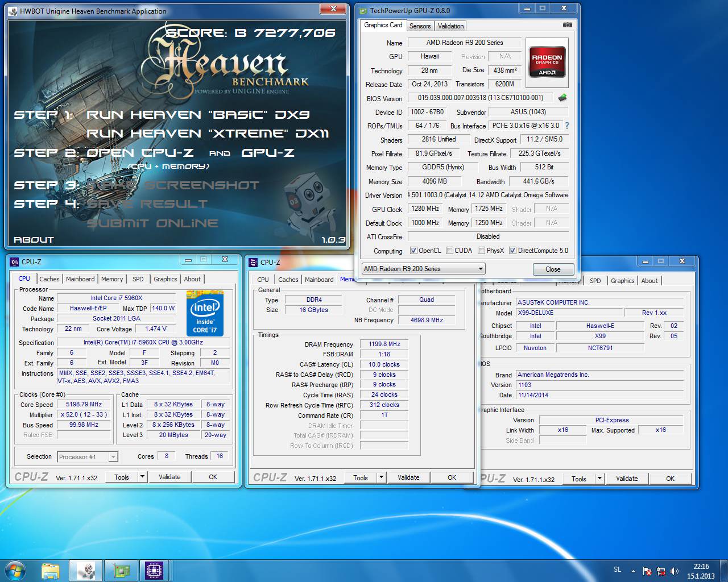Toggle the CUDA checkbox
Screen dimensions: 728x582
click(x=449, y=250)
